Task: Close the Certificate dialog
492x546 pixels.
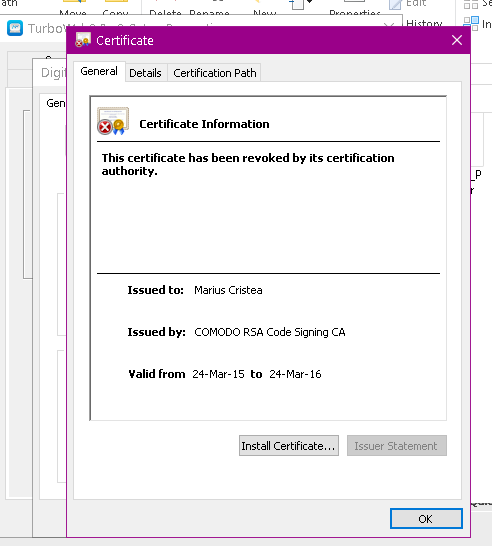Action: [457, 40]
